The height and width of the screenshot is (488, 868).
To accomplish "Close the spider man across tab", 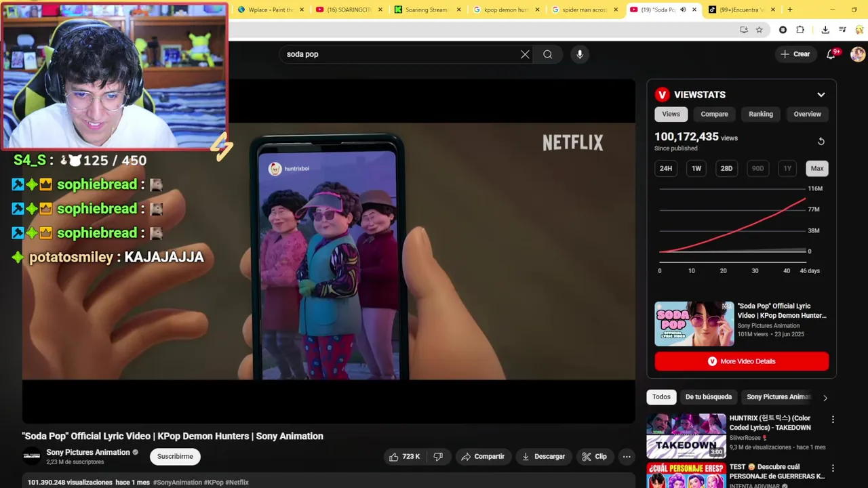I will [x=616, y=9].
